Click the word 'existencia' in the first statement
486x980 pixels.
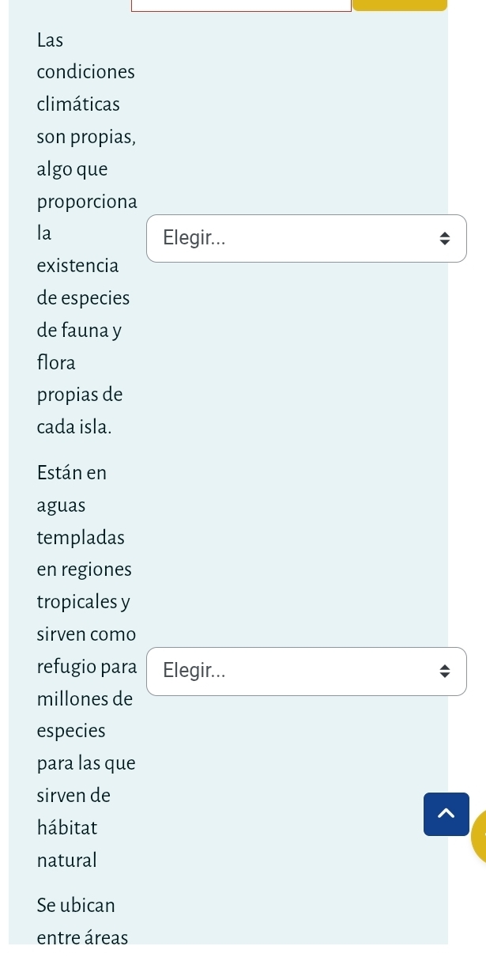77,266
